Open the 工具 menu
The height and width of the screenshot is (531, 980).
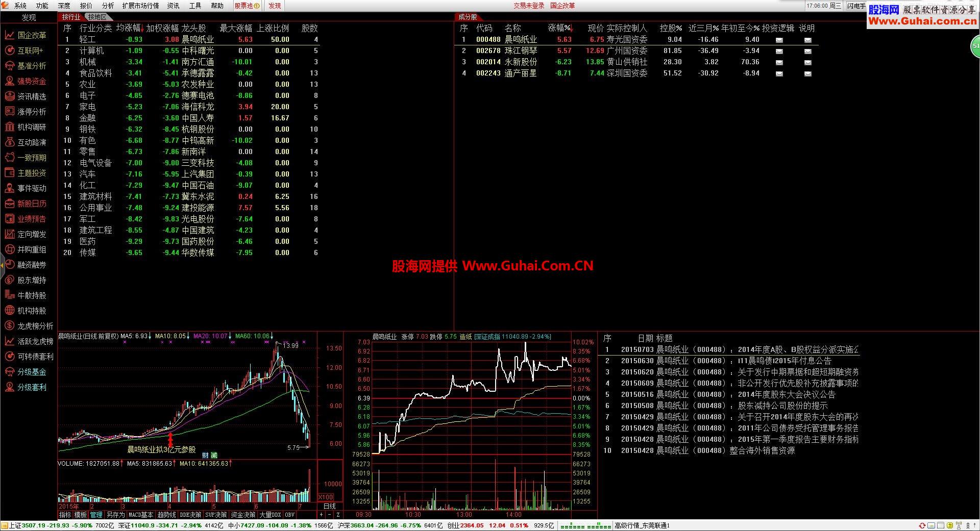(x=195, y=6)
